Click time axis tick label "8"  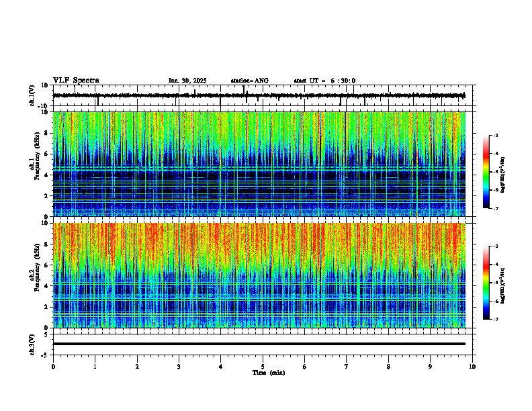click(x=388, y=367)
